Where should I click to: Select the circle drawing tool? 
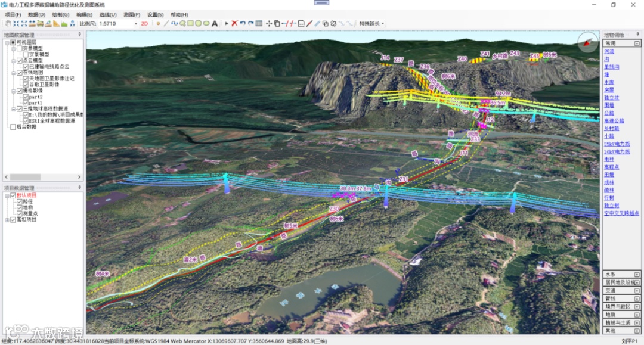(199, 24)
